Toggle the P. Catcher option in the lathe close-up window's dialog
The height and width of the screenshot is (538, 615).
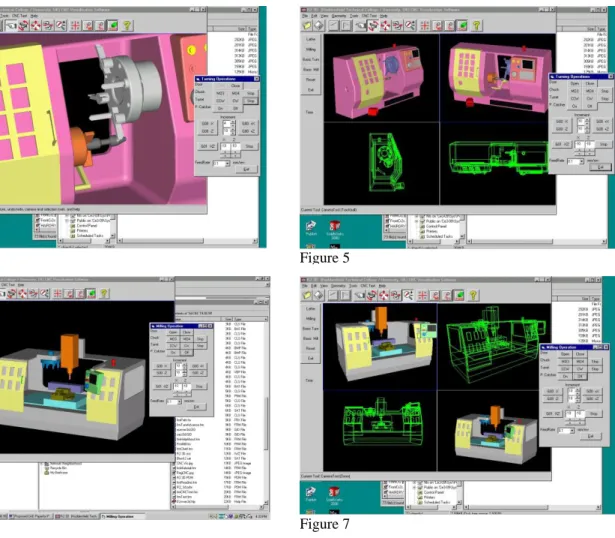[203, 107]
